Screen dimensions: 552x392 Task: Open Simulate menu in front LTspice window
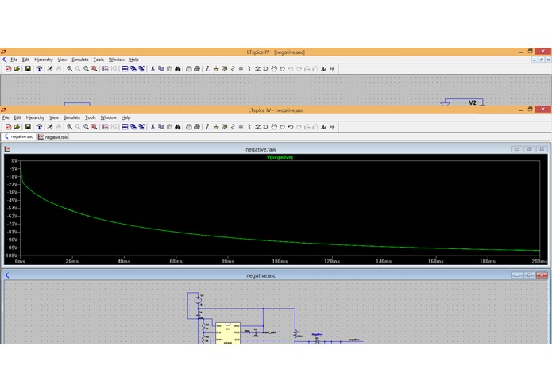71,117
